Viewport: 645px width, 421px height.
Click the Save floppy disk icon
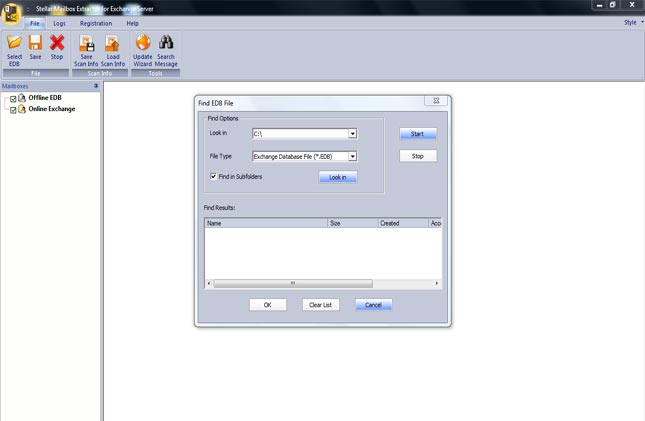pyautogui.click(x=35, y=42)
